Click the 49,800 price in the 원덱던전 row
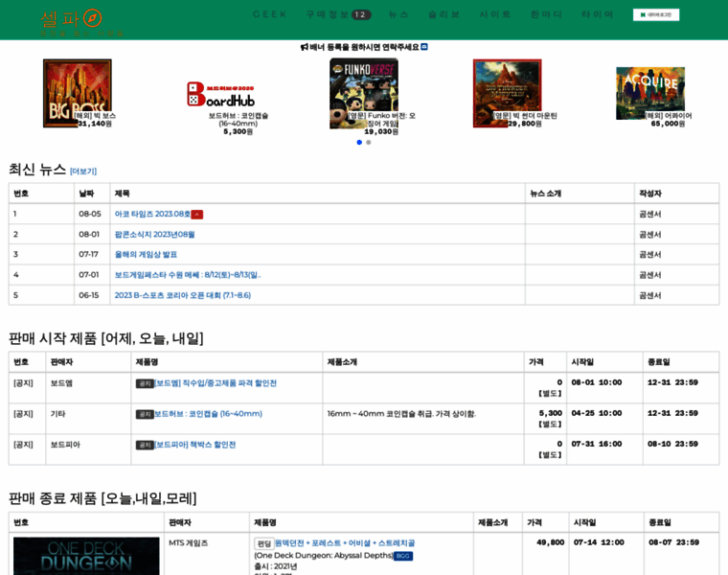This screenshot has width=728, height=575. [x=551, y=542]
